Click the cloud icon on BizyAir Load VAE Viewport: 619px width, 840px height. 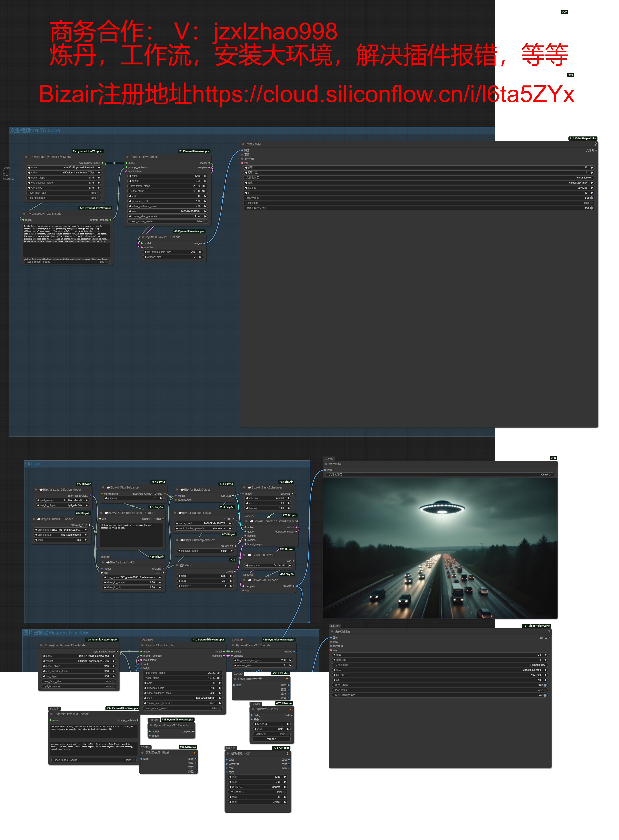pos(249,555)
